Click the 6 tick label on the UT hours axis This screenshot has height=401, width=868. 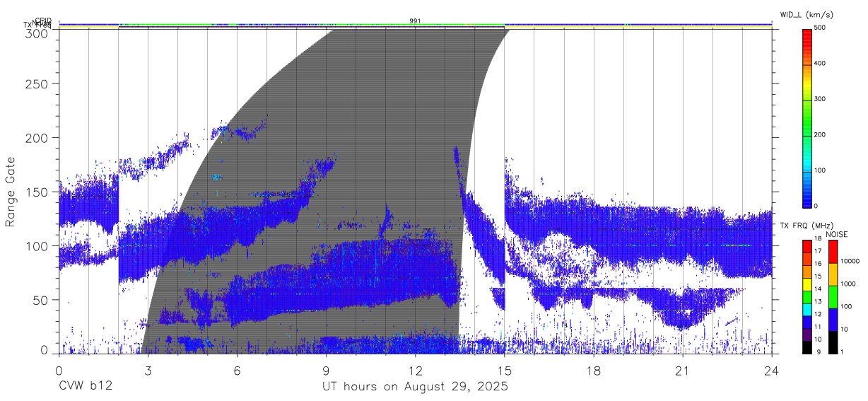pos(237,371)
